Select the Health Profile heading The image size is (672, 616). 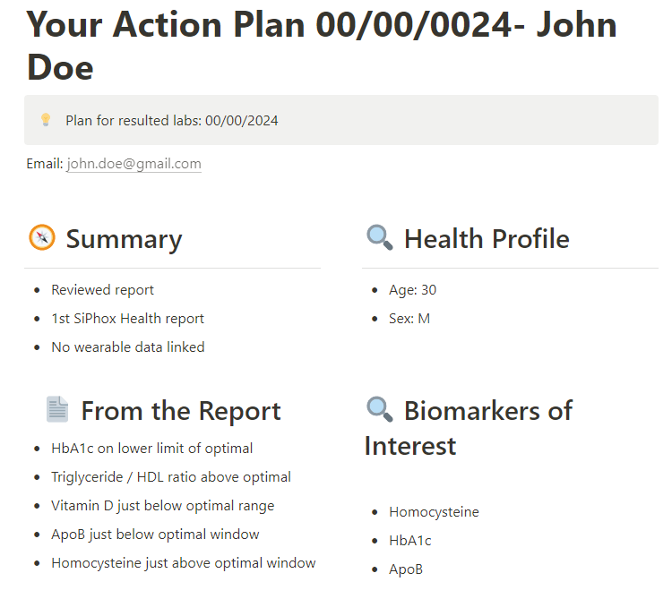[x=487, y=239]
